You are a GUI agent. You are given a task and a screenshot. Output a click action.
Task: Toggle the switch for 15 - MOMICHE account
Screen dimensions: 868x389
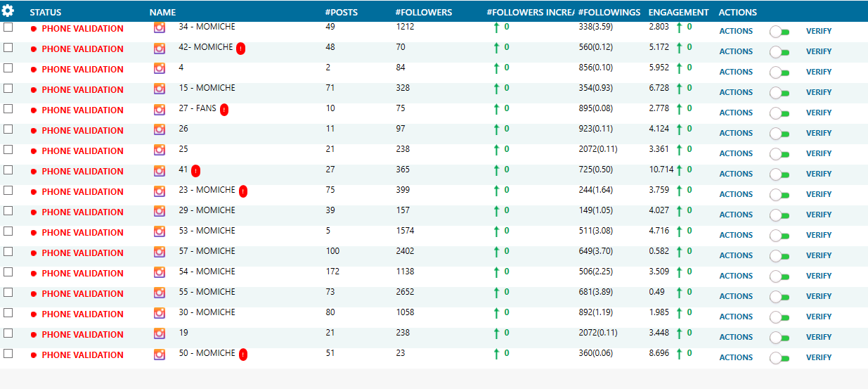click(780, 92)
